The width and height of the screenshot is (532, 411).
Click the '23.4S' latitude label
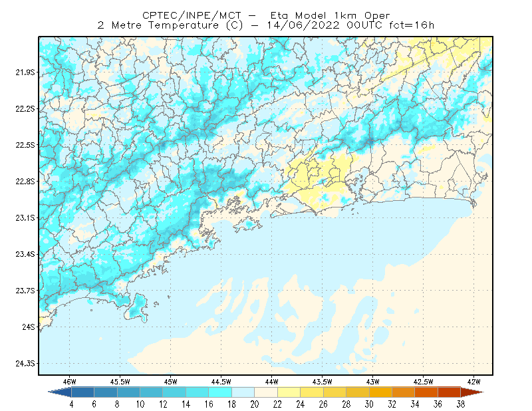coord(25,254)
